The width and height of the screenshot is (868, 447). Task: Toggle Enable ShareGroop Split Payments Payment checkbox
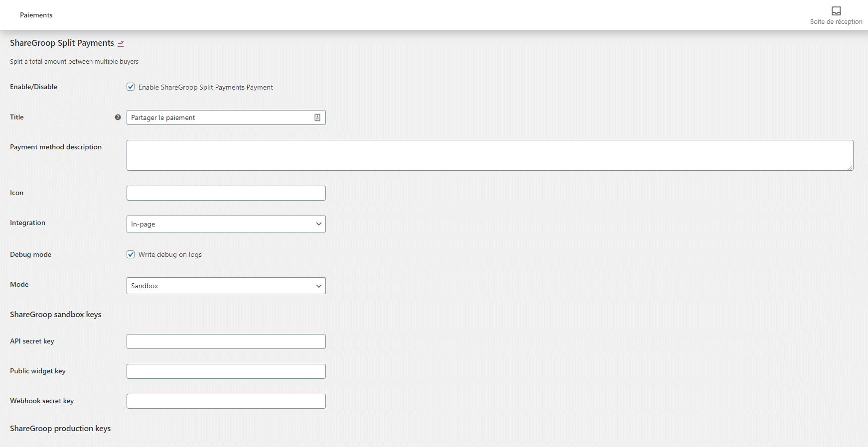[x=131, y=87]
